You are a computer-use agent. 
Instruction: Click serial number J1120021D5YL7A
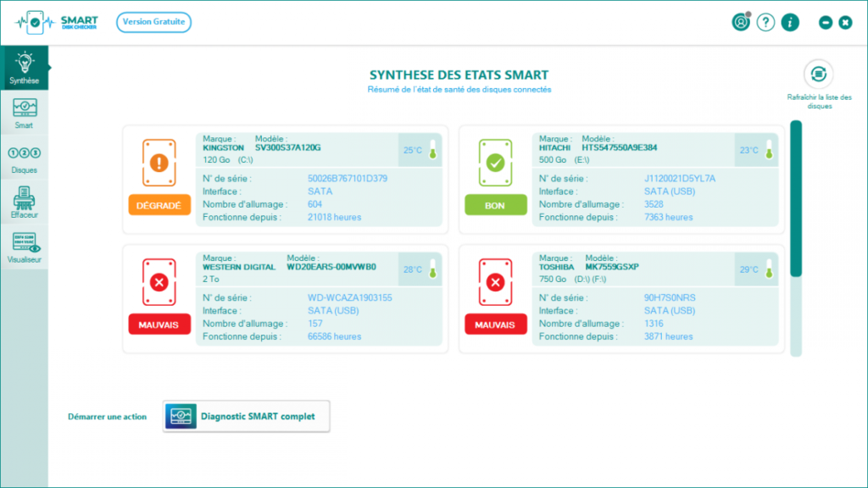679,178
